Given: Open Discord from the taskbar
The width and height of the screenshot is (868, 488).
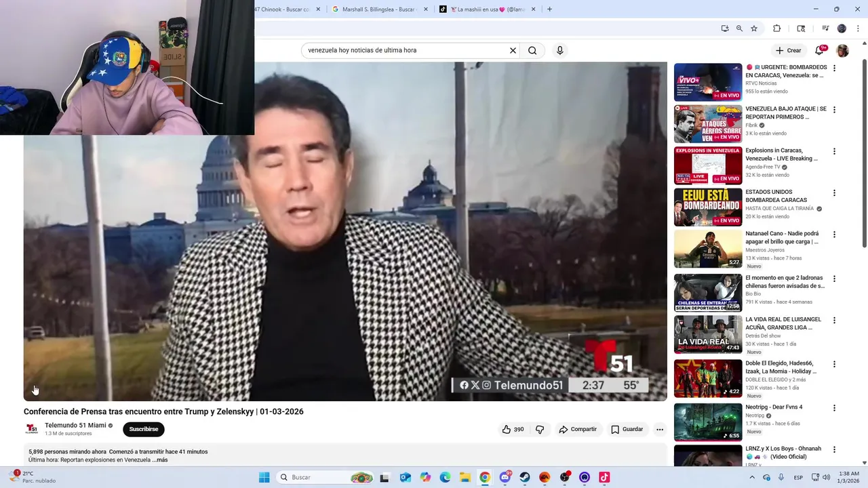Looking at the screenshot, I should pyautogui.click(x=505, y=477).
